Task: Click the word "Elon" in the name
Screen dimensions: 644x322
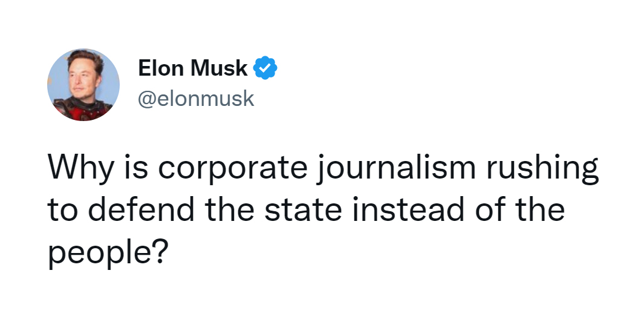Action: pos(160,68)
